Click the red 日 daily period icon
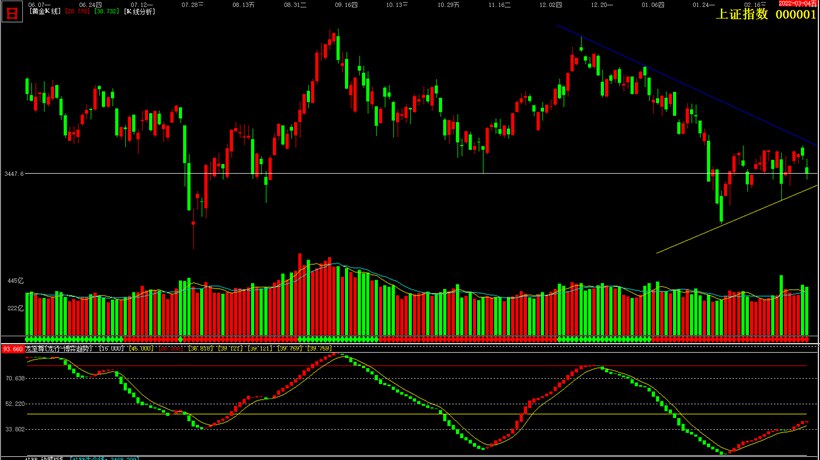820x460 pixels. point(12,12)
